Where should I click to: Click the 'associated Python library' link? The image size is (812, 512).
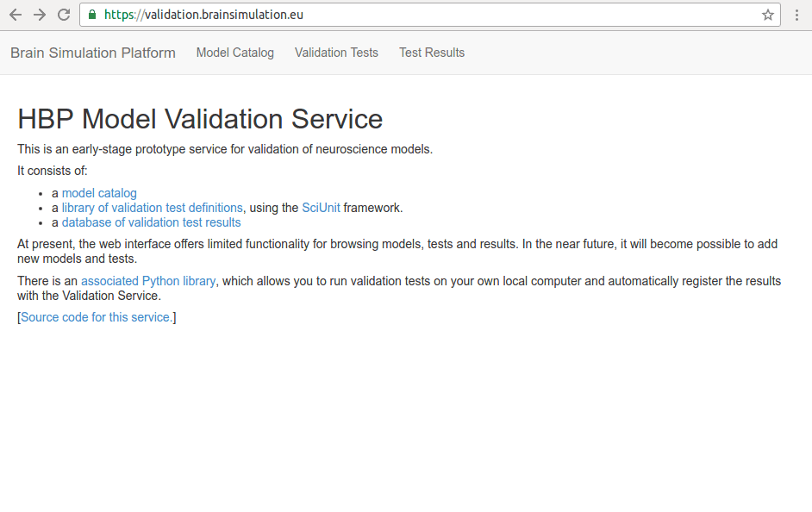[148, 281]
